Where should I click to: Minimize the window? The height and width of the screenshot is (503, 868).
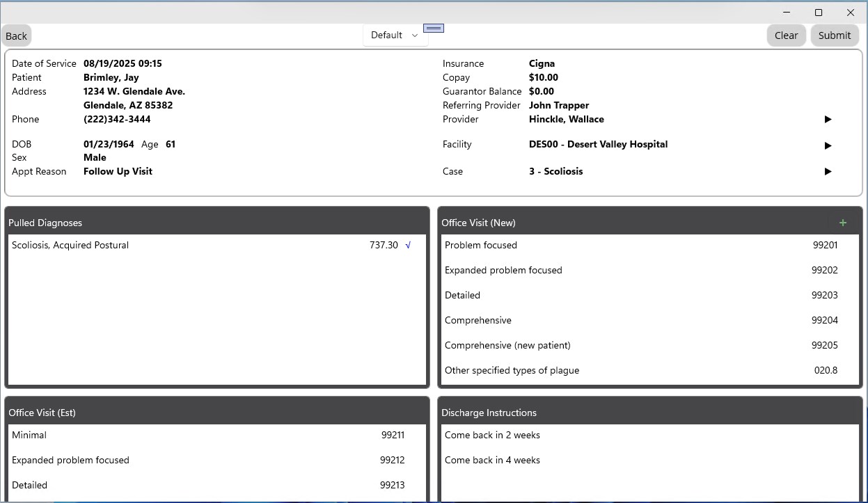(787, 12)
